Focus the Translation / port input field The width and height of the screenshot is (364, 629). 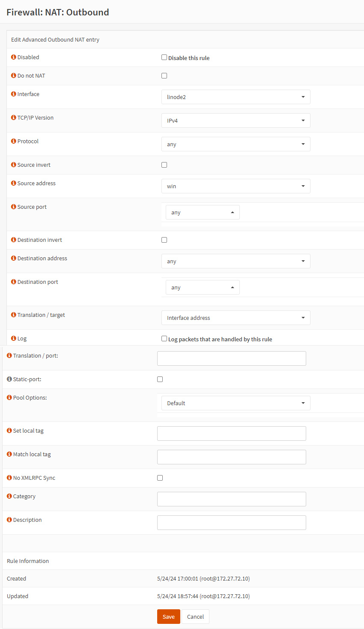click(232, 358)
